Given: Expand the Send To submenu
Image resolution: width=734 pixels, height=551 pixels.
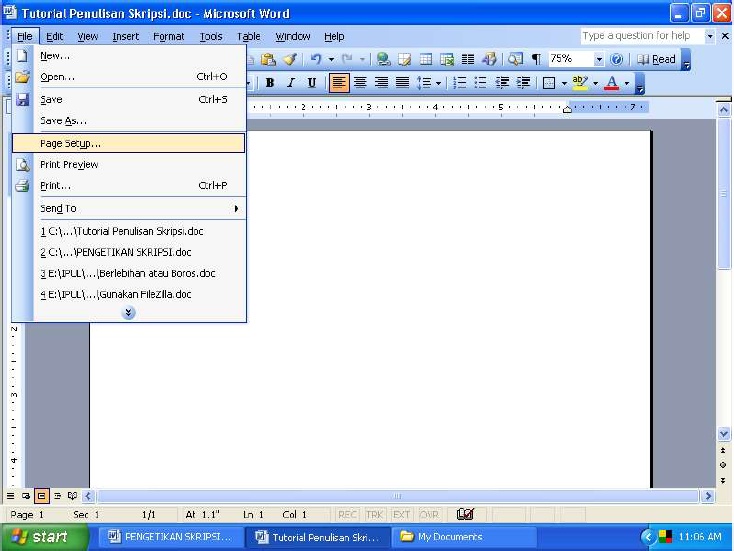Looking at the screenshot, I should tap(128, 208).
